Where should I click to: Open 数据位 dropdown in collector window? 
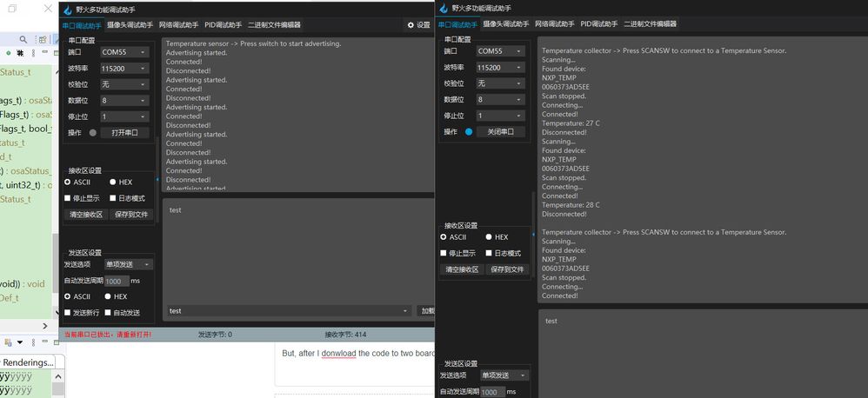pos(500,99)
